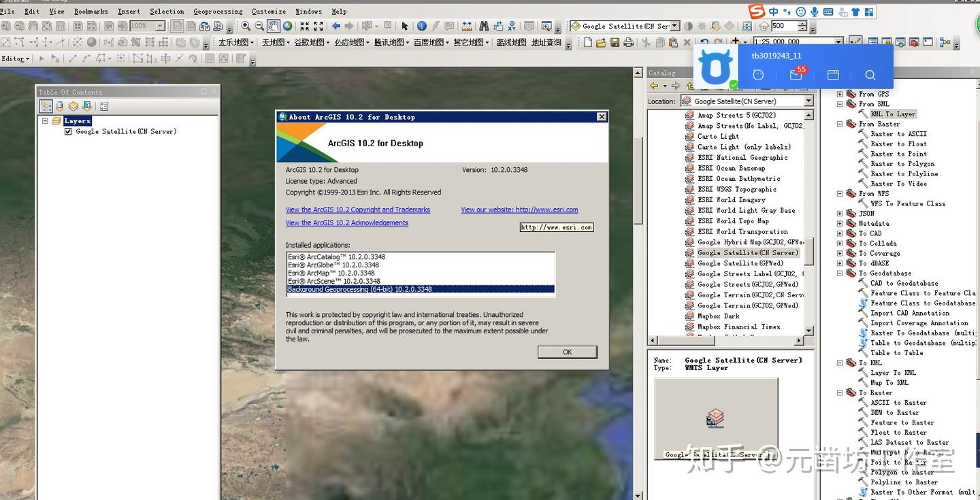
Task: Switch TOC to List By Visibility
Action: pos(73,106)
